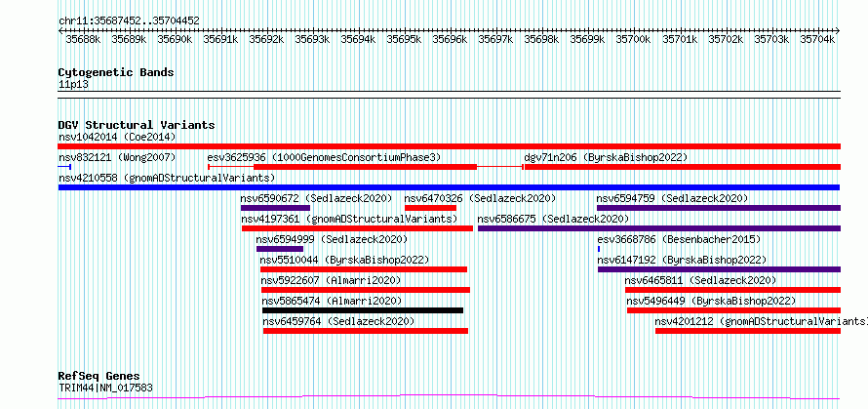The height and width of the screenshot is (409, 868).
Task: Select the tiny blue esv3668786 variant marker
Action: coord(599,249)
